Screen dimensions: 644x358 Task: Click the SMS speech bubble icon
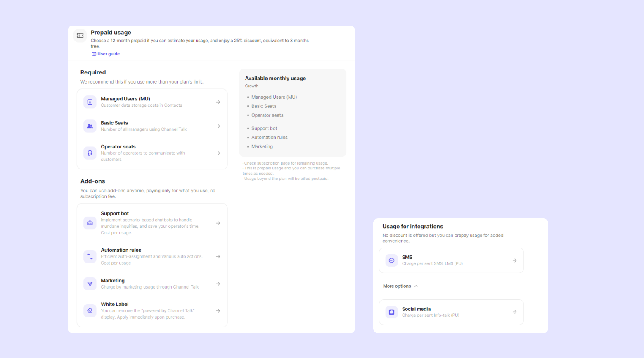pos(391,260)
